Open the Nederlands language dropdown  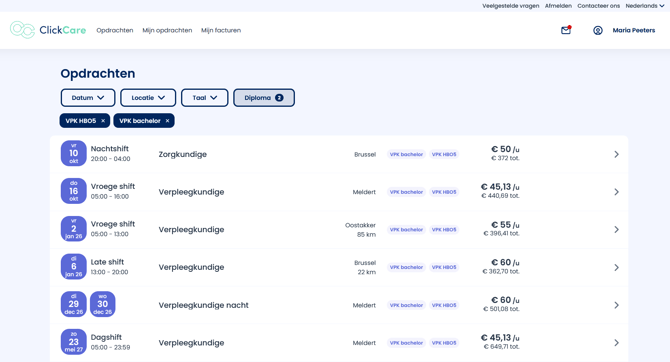click(645, 6)
